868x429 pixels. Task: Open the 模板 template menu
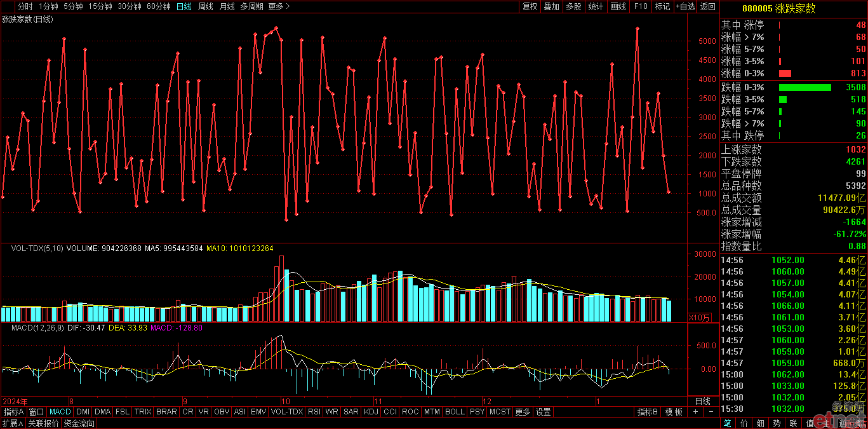tap(674, 412)
